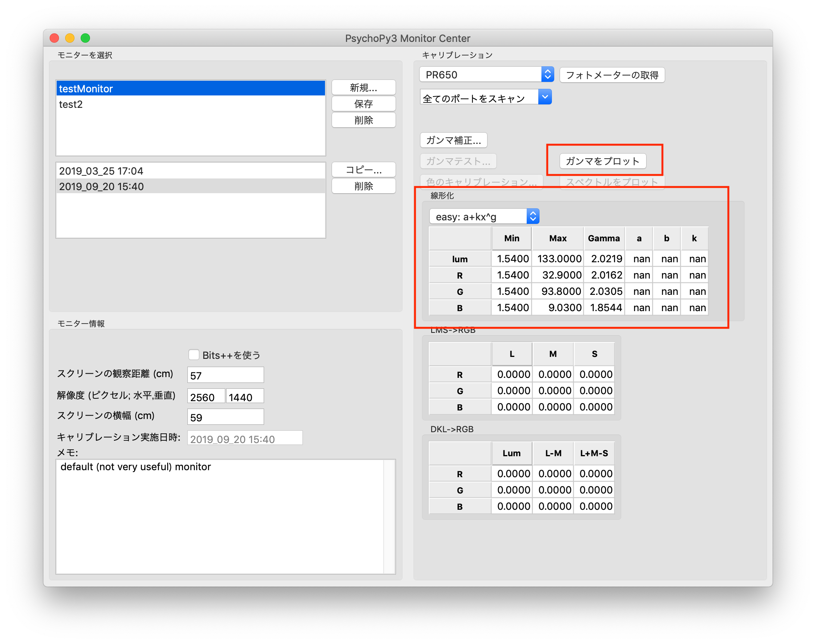Click the lum row a cell showing nan

pyautogui.click(x=639, y=259)
